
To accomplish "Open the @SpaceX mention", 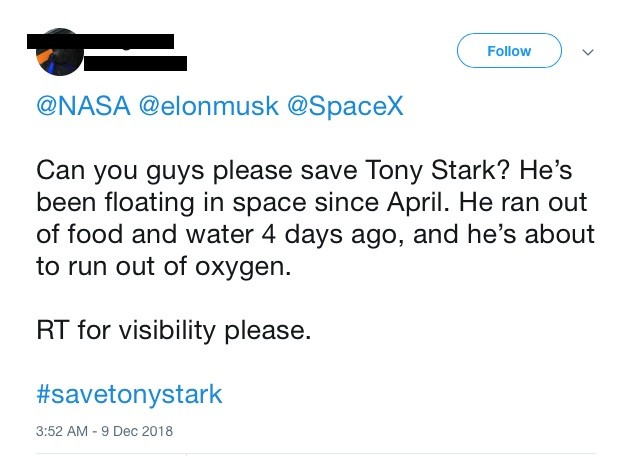I will (x=345, y=108).
